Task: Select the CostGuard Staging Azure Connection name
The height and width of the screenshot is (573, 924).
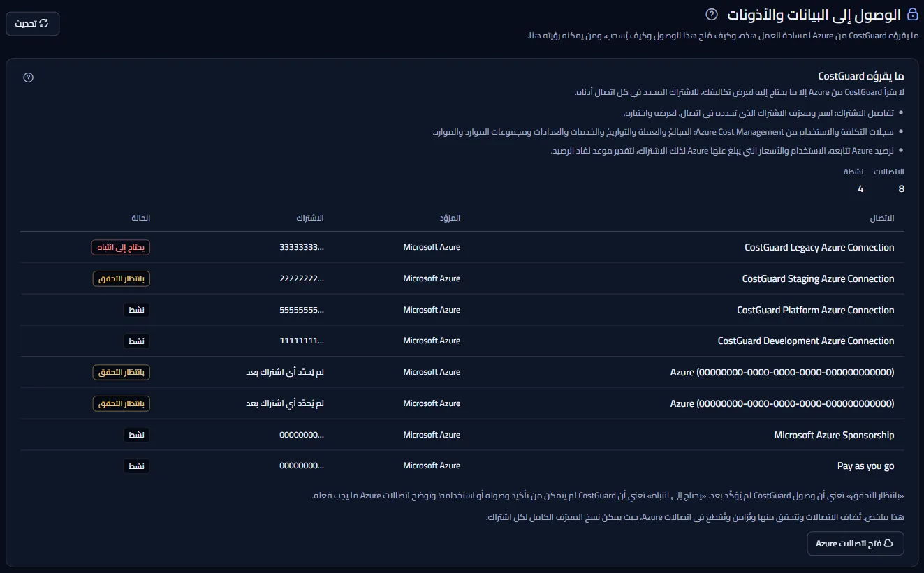Action: coord(818,278)
